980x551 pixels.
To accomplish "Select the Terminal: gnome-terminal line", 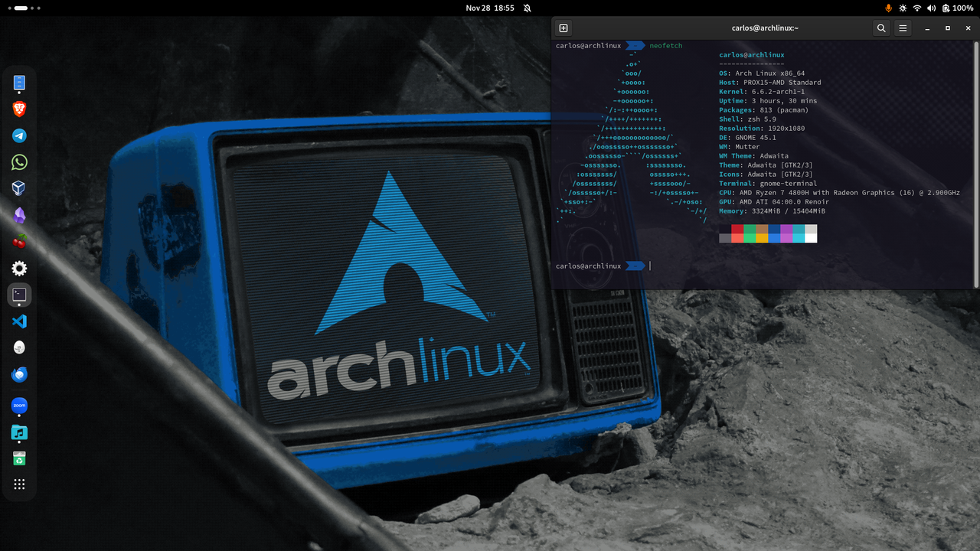I will click(x=768, y=184).
